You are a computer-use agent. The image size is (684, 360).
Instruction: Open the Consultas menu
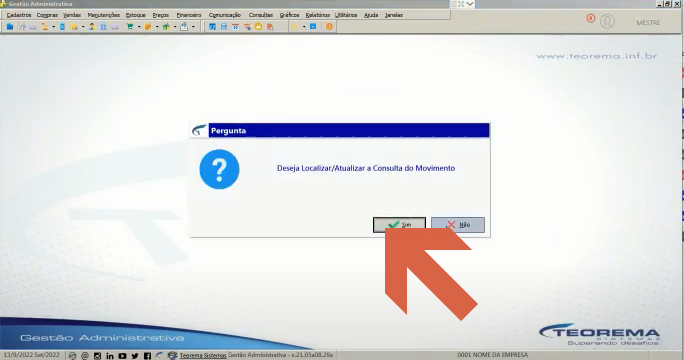pos(260,15)
